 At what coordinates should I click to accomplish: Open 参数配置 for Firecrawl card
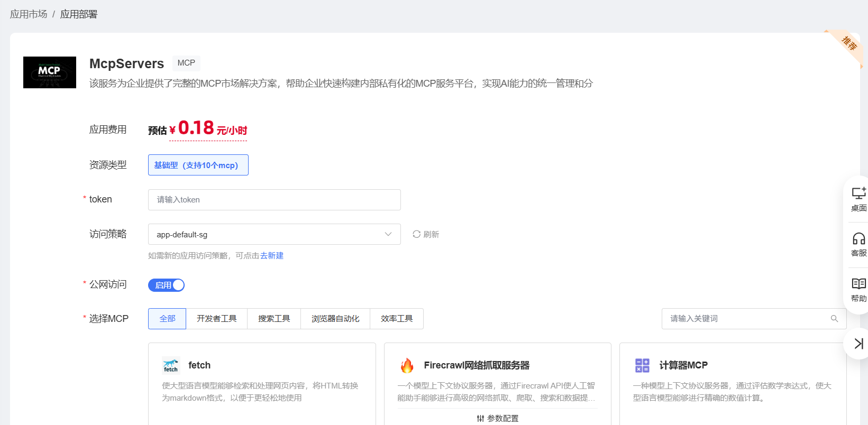point(497,418)
